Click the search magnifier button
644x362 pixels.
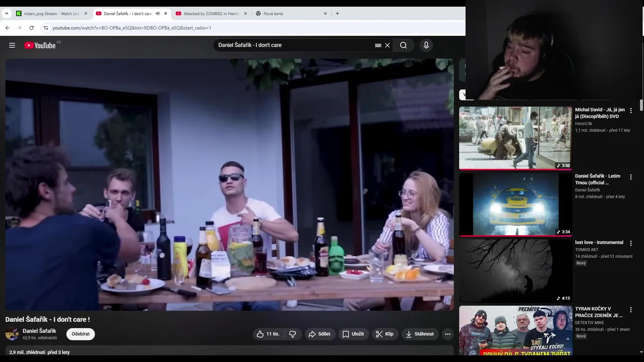404,45
